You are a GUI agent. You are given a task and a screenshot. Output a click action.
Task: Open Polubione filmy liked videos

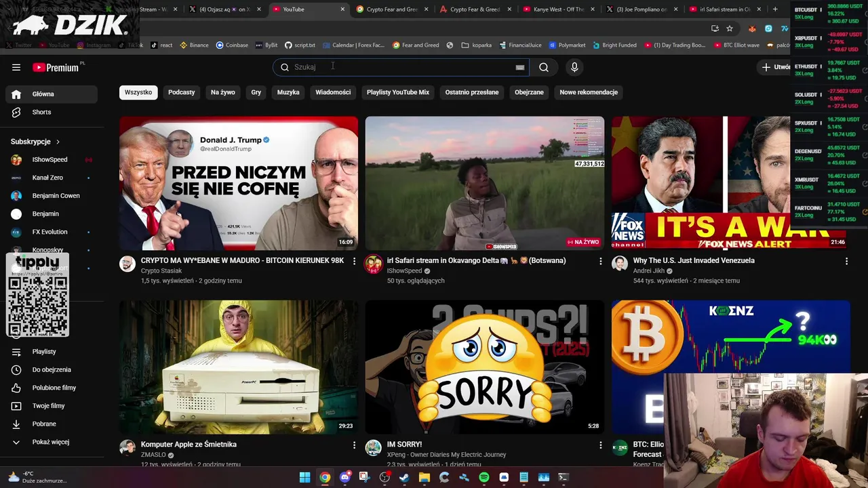tap(52, 388)
